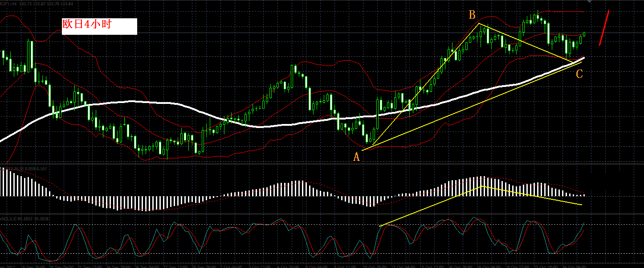Click the latest candlestick at chart's right

pyautogui.click(x=584, y=34)
